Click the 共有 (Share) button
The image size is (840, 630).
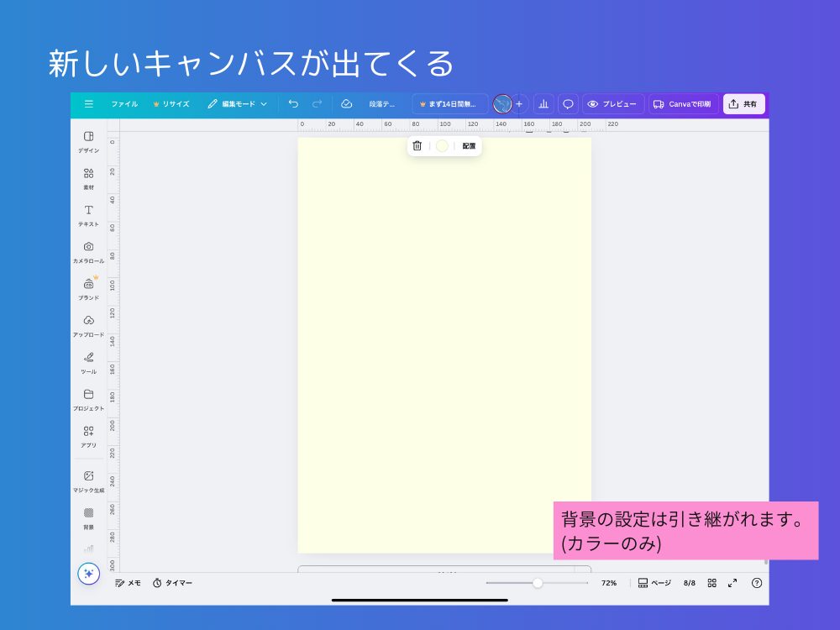tap(744, 103)
